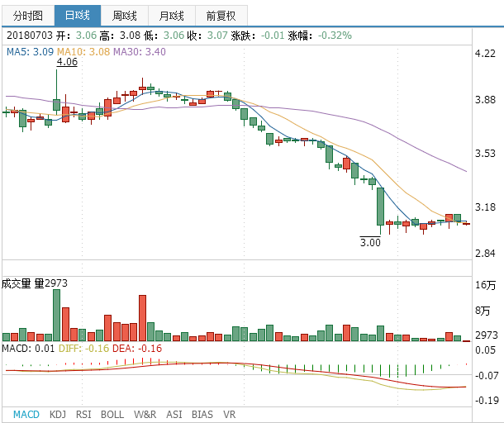Click the date 20180703 in header
Screen dimensions: 504x423
coord(29,36)
